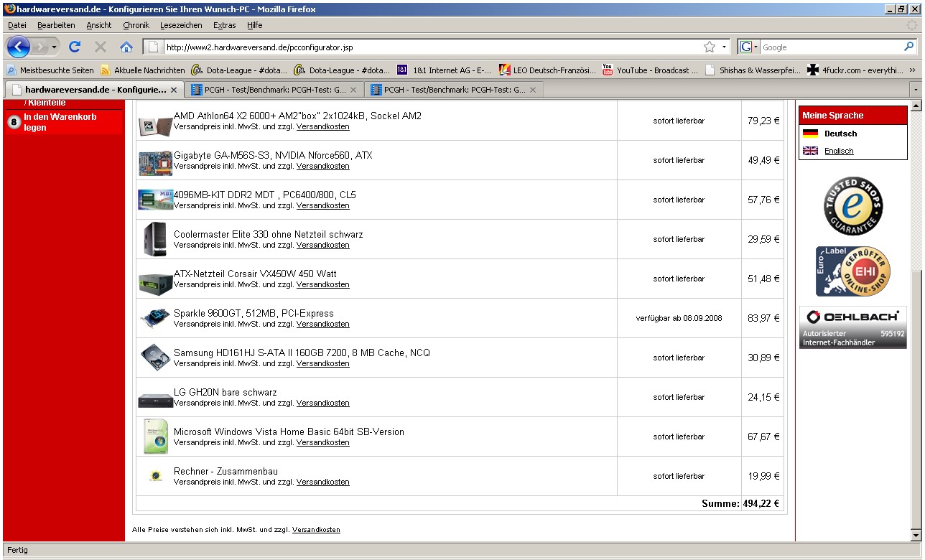Open the Lesezeichen menu
The width and height of the screenshot is (925, 560).
click(x=181, y=25)
